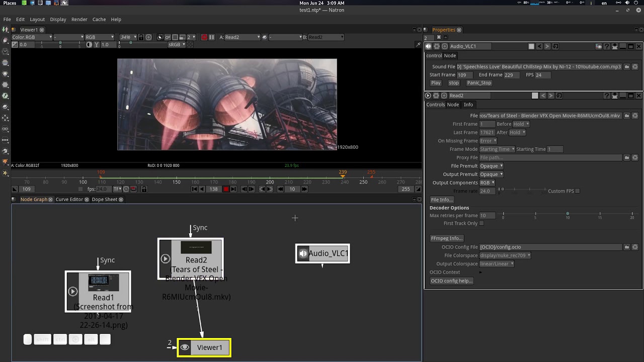Jump forward by increment button
The height and width of the screenshot is (362, 644).
(x=304, y=189)
